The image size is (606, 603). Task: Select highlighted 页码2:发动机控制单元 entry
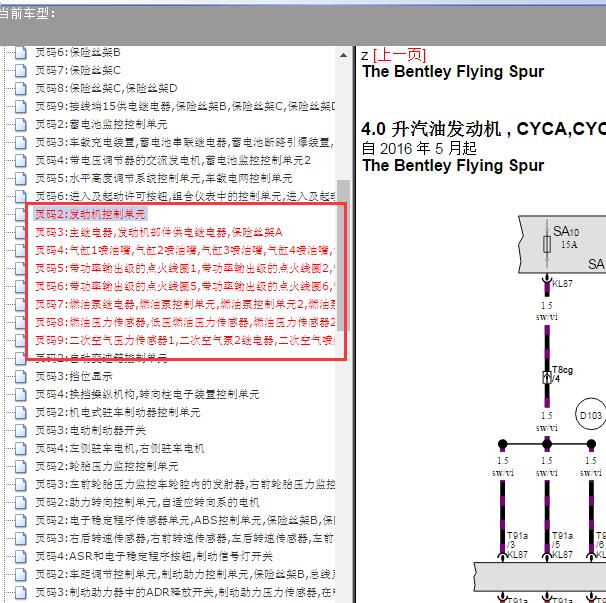coord(90,214)
